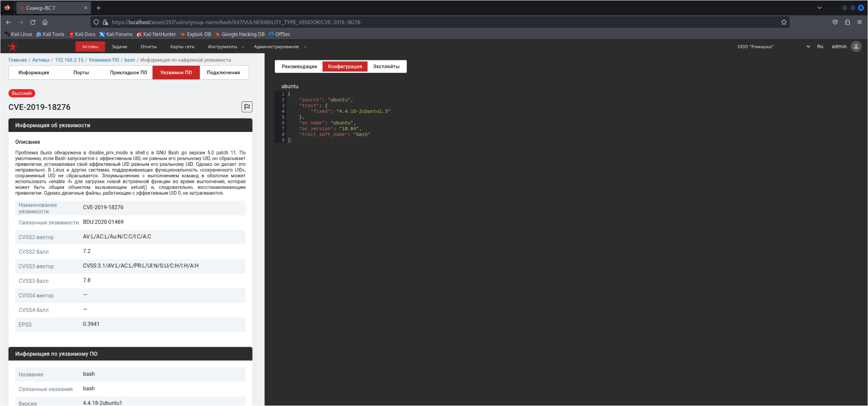Click the admin username label
This screenshot has width=868, height=406.
pyautogui.click(x=839, y=47)
